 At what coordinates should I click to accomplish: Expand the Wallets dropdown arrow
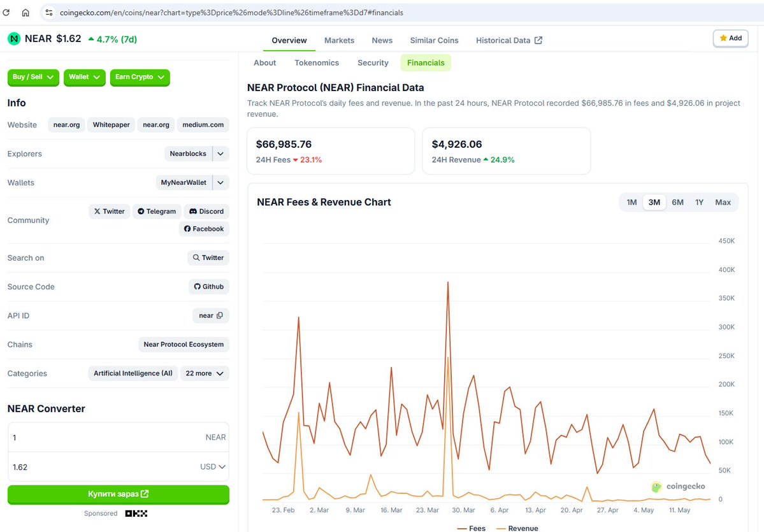click(x=220, y=183)
